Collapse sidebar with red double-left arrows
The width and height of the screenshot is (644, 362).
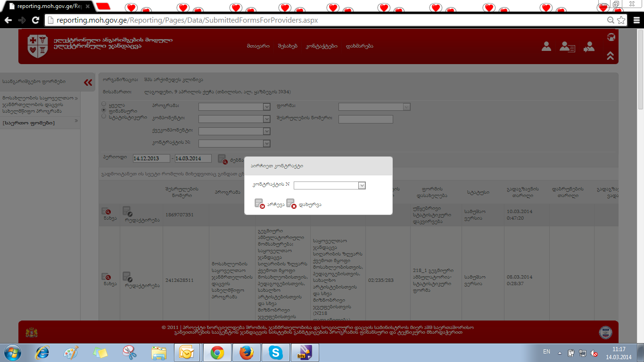88,82
